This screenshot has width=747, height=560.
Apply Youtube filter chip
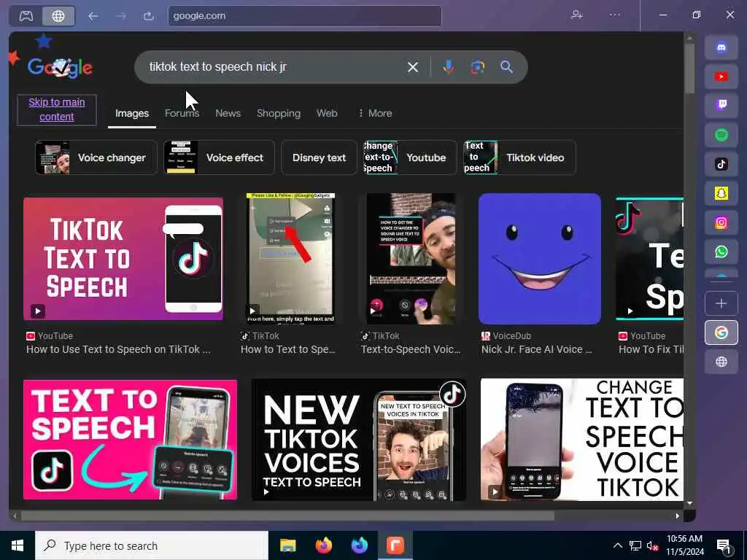click(x=410, y=157)
